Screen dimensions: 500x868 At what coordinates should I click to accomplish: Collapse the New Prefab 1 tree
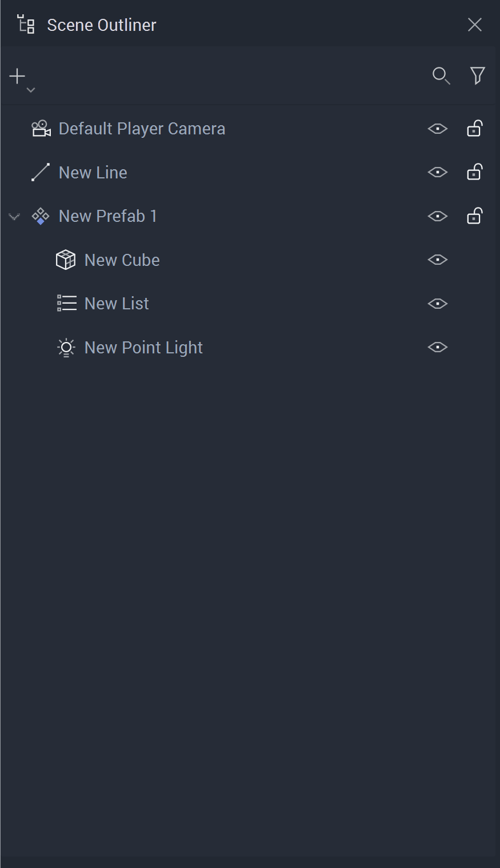point(14,216)
